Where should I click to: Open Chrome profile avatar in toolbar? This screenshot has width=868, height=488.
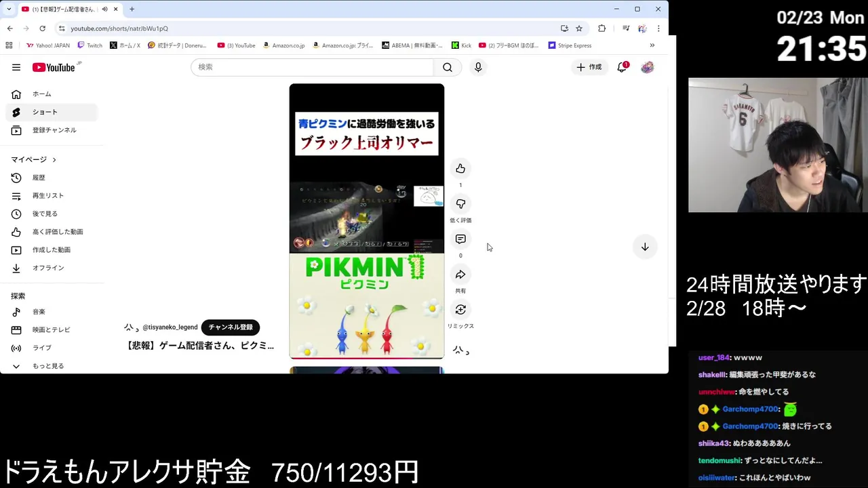(642, 28)
